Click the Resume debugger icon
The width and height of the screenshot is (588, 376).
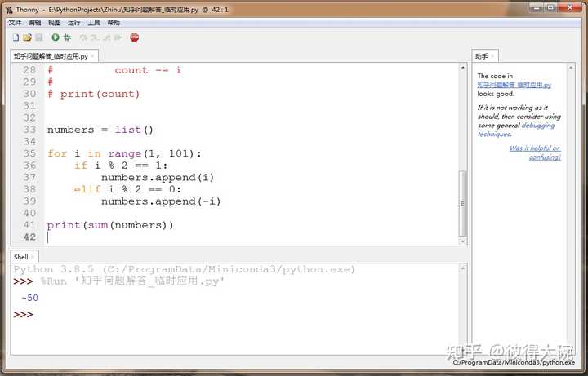point(118,38)
